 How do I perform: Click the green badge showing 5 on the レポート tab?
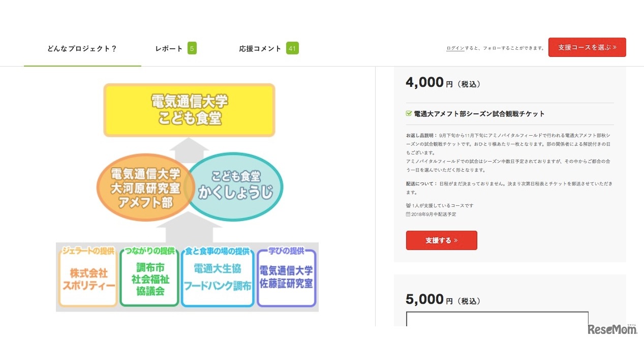[x=192, y=48]
